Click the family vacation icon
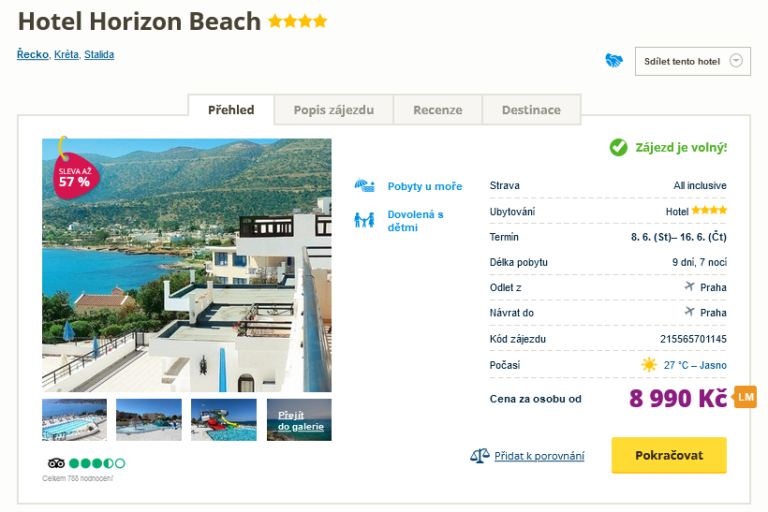This screenshot has height=512, width=768. pyautogui.click(x=364, y=220)
